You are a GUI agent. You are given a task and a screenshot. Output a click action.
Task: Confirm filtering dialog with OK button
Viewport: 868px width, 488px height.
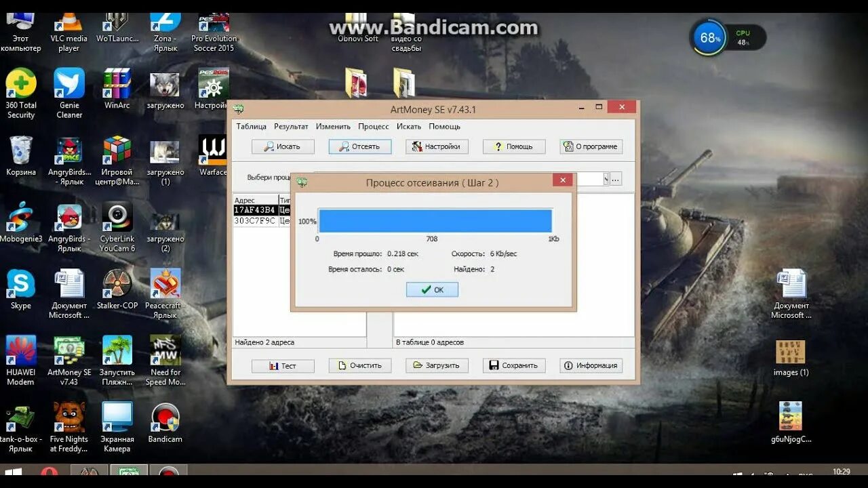click(x=432, y=289)
